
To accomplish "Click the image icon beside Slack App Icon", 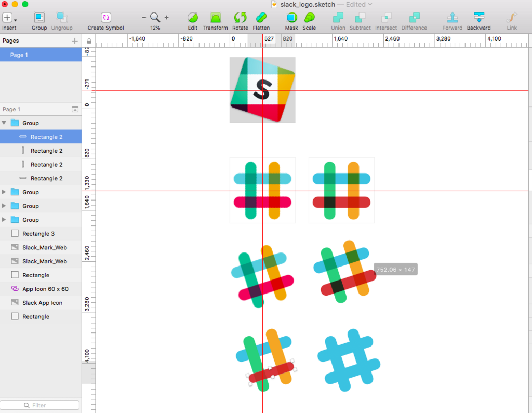I will point(15,302).
